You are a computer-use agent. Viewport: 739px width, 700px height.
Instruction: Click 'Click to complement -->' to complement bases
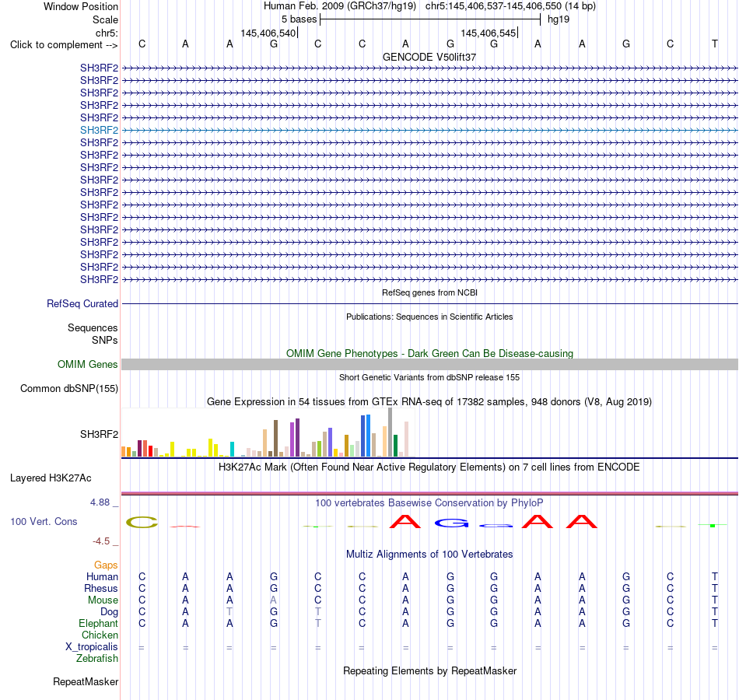[x=64, y=45]
